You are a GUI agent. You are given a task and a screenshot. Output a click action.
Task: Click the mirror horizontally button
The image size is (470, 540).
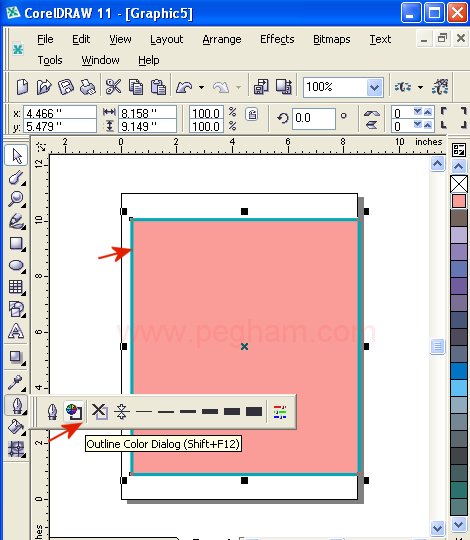tap(372, 113)
